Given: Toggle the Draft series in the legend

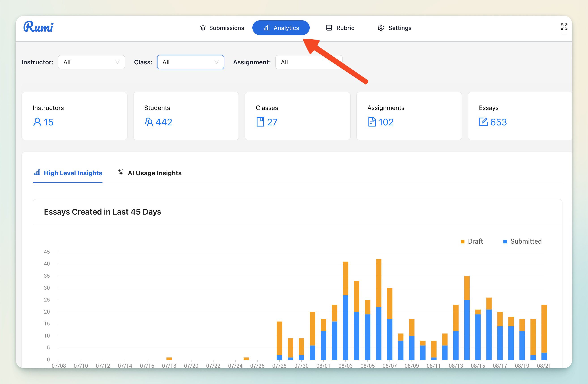Looking at the screenshot, I should 475,241.
